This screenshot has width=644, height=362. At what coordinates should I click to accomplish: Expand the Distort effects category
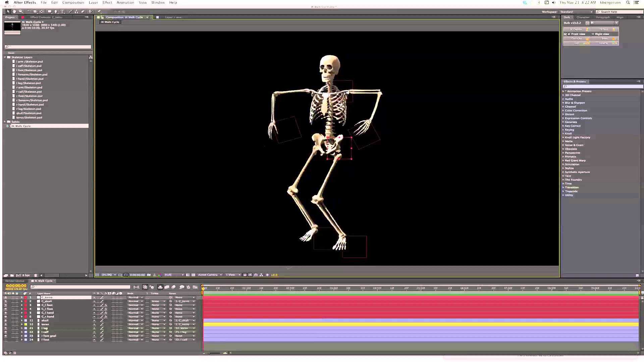pyautogui.click(x=563, y=114)
